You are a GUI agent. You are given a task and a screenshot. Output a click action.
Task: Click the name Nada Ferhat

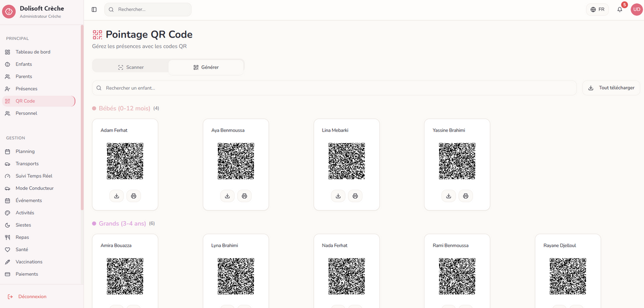(x=335, y=245)
